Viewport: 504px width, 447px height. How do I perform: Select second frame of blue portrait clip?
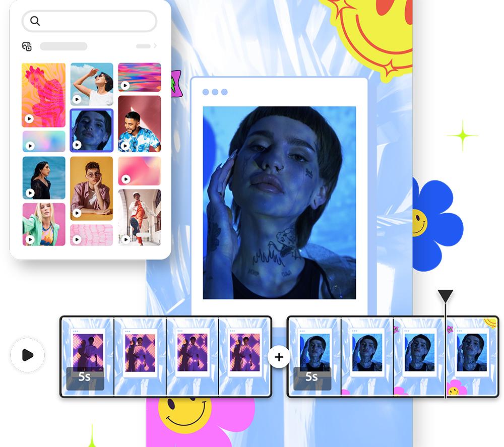pos(367,356)
